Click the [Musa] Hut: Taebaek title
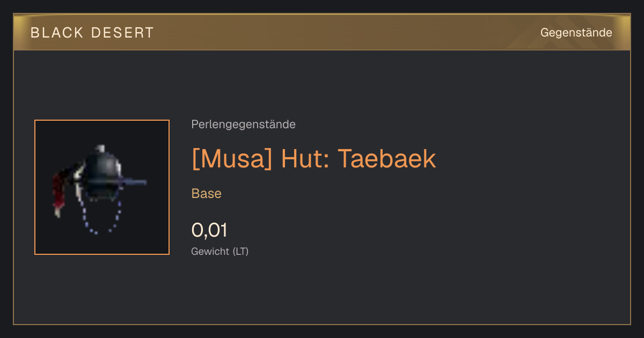 pyautogui.click(x=313, y=158)
